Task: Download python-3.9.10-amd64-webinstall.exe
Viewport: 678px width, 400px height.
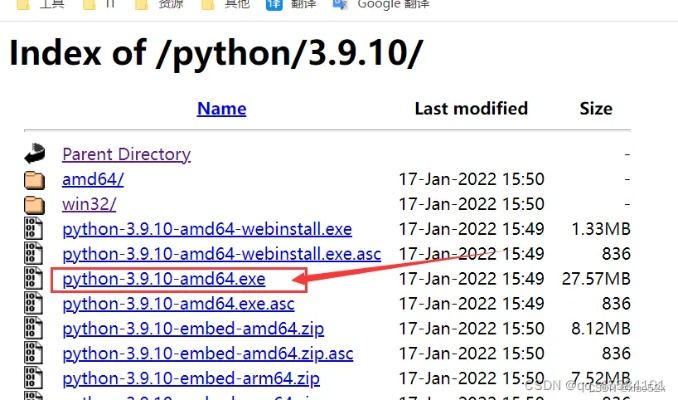Action: pyautogui.click(x=207, y=229)
